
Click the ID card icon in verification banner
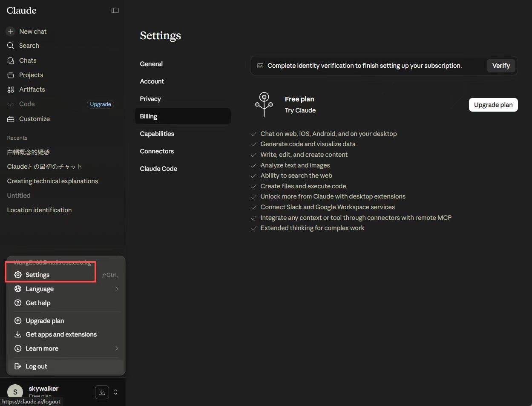[x=260, y=66]
